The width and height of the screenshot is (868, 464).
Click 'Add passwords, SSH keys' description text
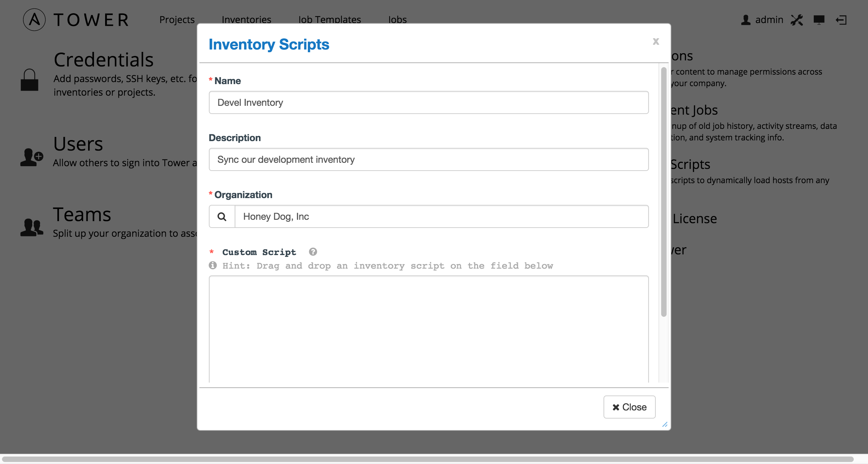[125, 85]
